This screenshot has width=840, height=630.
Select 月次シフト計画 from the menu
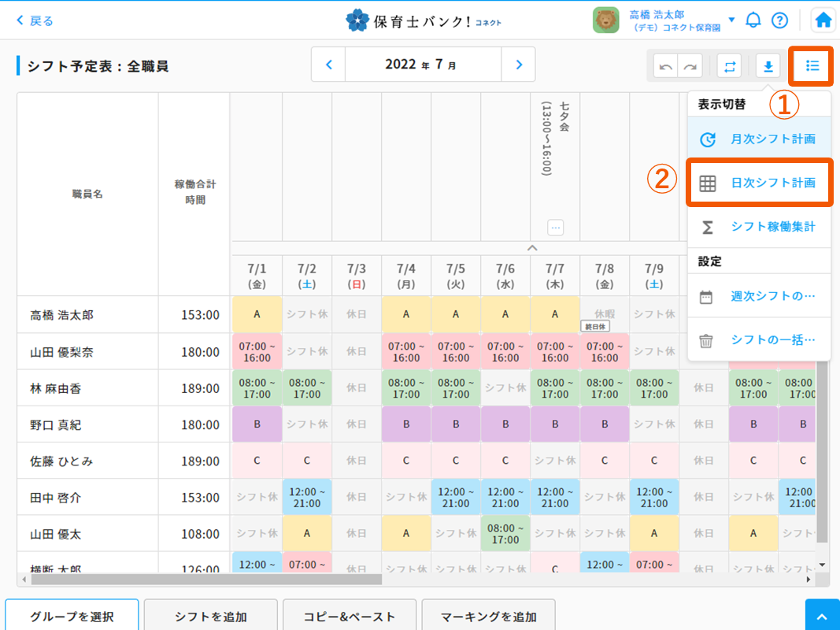(759, 139)
